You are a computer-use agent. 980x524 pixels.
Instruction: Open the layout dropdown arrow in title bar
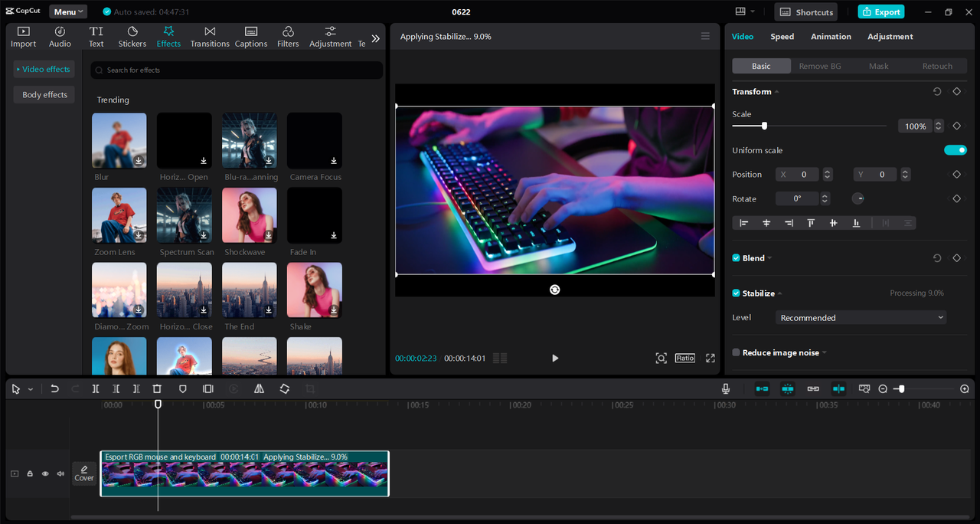753,11
